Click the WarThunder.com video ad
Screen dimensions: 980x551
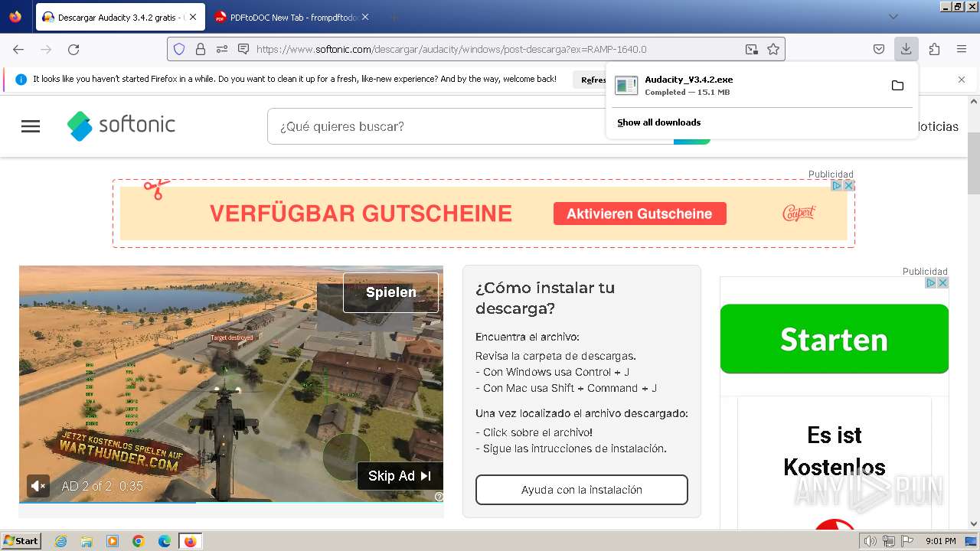231,383
